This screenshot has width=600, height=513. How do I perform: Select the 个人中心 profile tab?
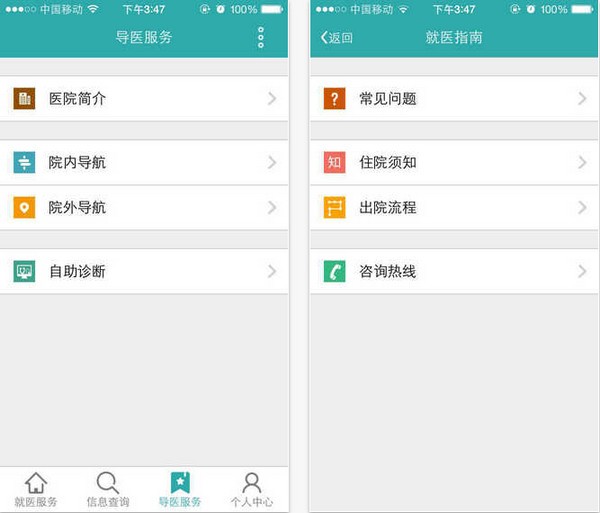(x=252, y=490)
